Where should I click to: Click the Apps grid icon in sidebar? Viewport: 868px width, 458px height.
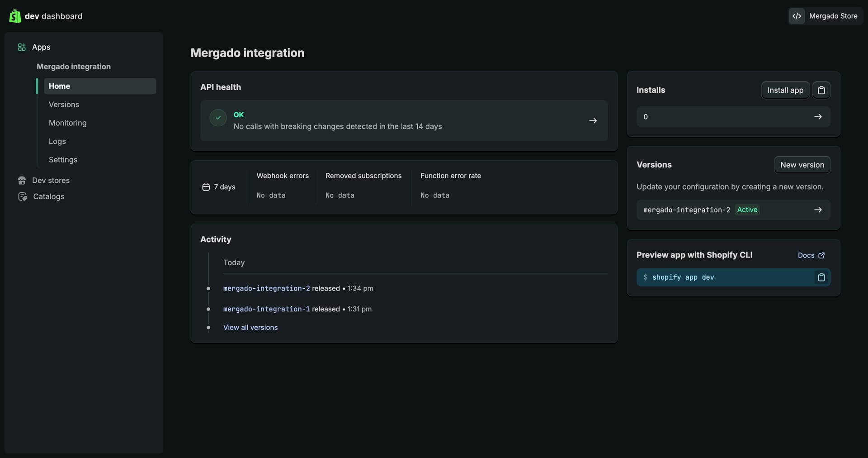pos(22,47)
